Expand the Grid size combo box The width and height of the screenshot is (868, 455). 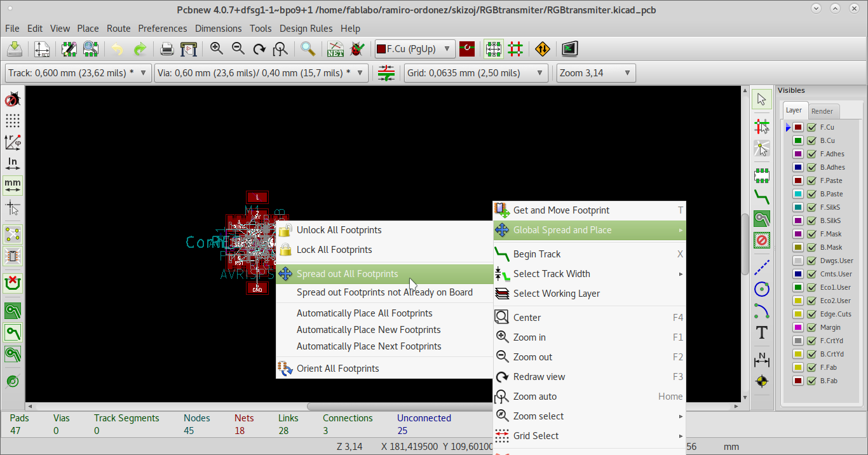click(476, 73)
